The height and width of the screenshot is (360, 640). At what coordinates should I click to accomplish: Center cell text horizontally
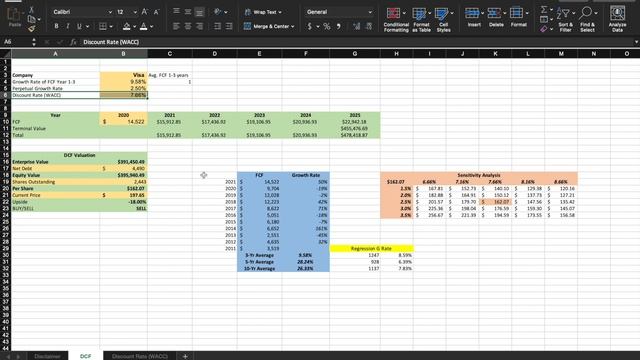click(188, 26)
